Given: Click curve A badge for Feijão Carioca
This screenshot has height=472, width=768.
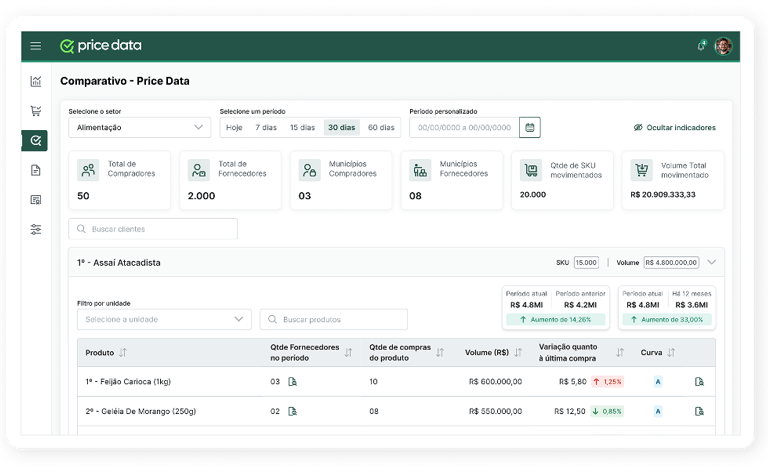Looking at the screenshot, I should 658,381.
